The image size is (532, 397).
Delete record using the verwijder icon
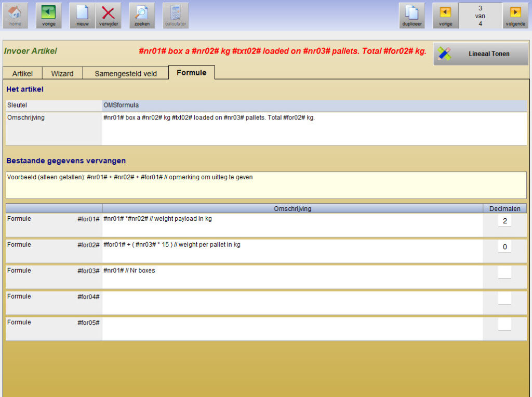[108, 15]
